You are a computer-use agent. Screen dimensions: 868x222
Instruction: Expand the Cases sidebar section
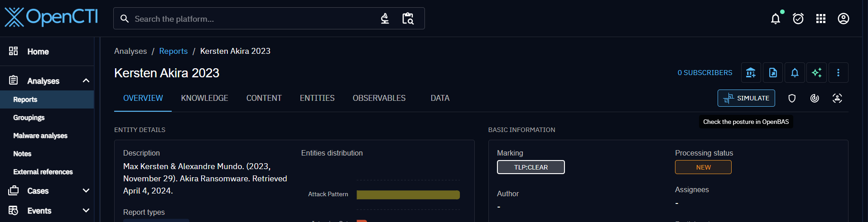86,191
